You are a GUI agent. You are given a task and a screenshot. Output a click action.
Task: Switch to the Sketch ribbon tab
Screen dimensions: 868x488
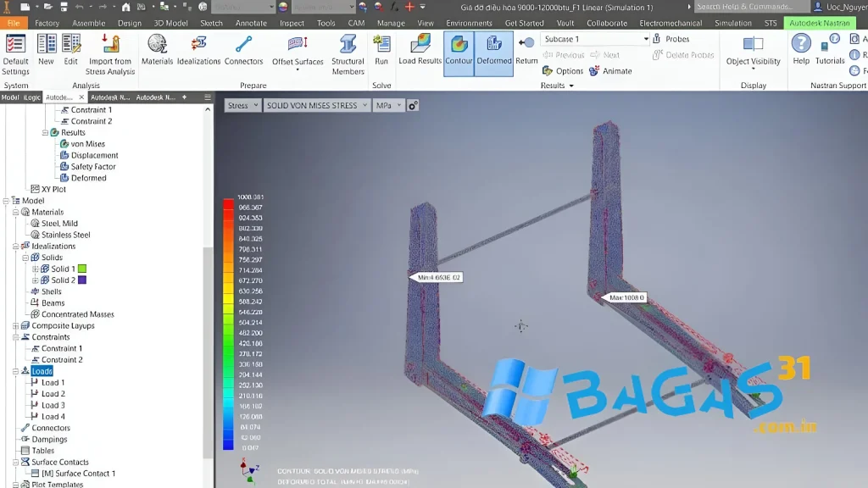click(211, 23)
